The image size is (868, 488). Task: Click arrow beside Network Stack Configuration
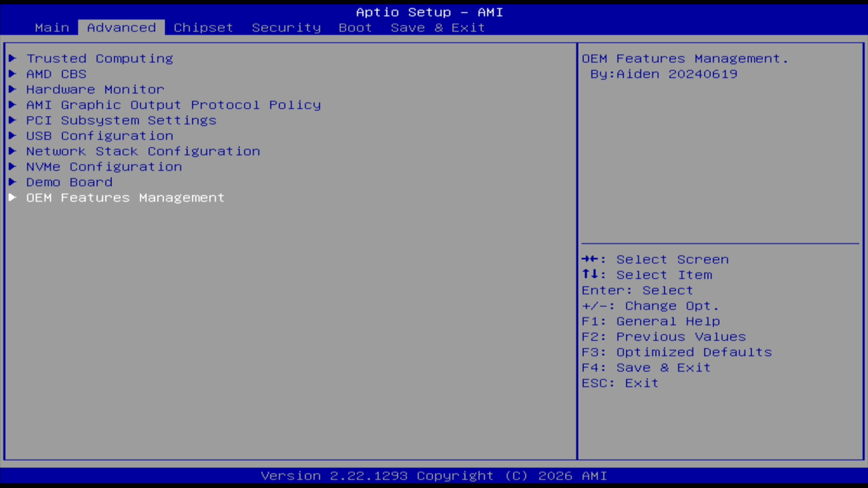(12, 151)
